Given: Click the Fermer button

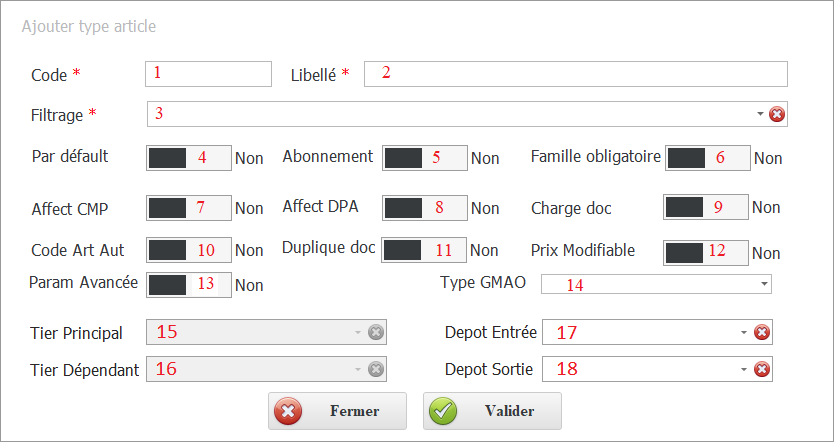Looking at the screenshot, I should (337, 411).
